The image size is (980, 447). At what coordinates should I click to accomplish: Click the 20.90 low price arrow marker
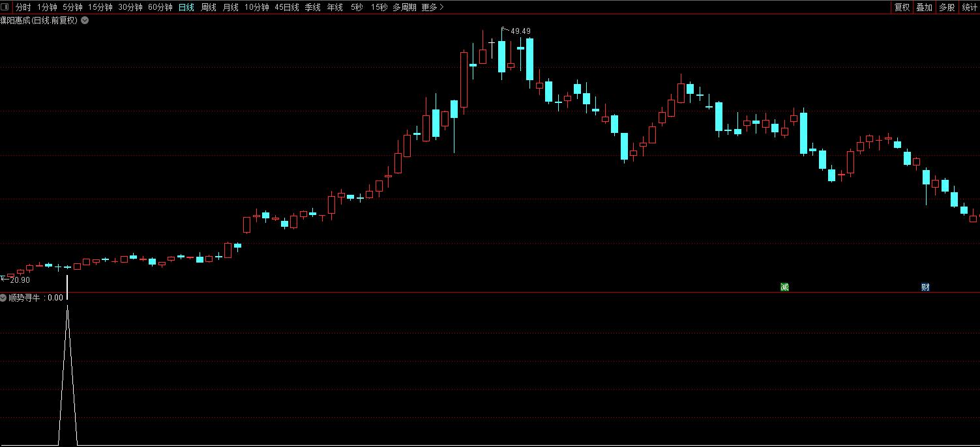(x=16, y=280)
